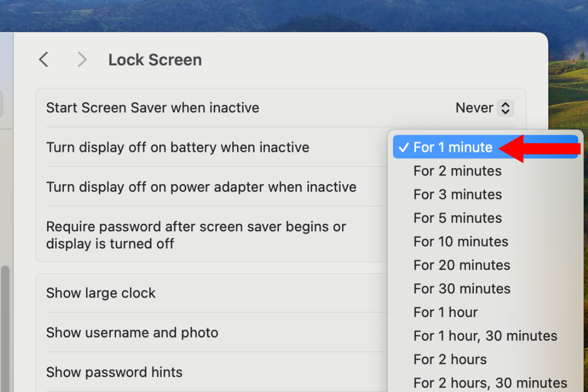Image resolution: width=588 pixels, height=392 pixels.
Task: Pick For 20 minutes in the dropdown list
Action: [x=462, y=265]
